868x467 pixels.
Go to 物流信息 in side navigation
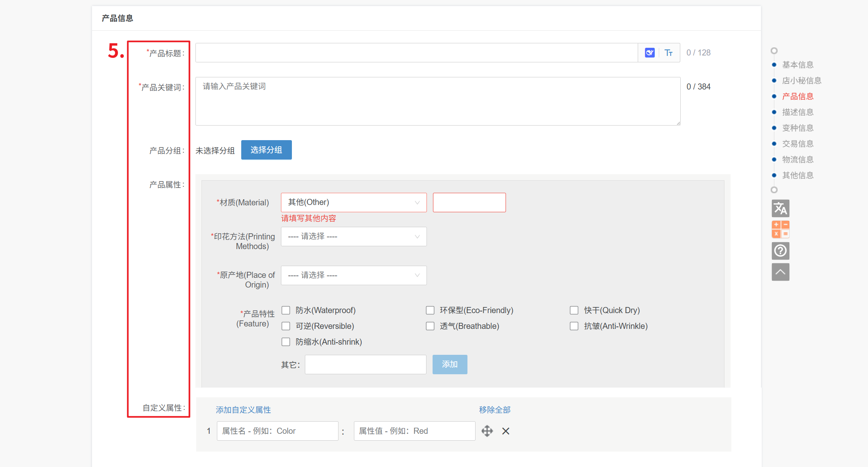[x=797, y=160]
